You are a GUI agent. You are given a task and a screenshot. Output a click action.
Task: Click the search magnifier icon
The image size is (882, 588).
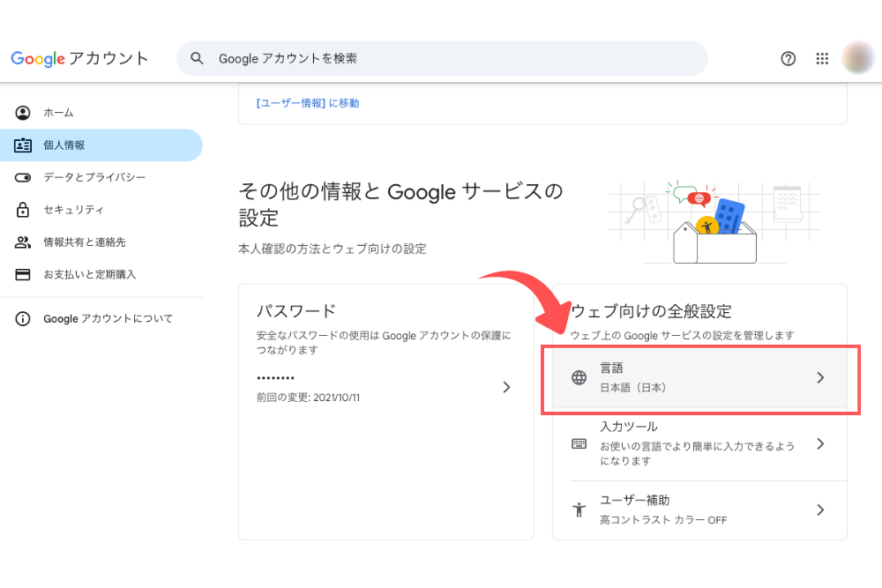pyautogui.click(x=198, y=58)
